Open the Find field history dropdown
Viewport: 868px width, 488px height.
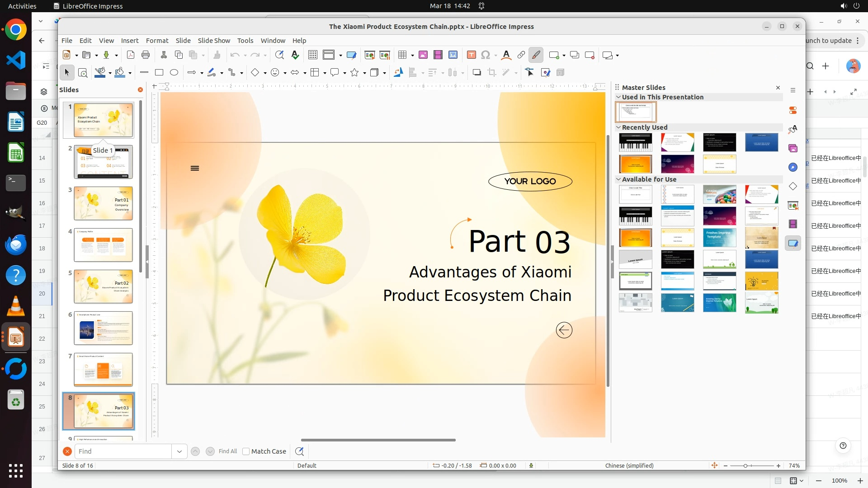(179, 451)
